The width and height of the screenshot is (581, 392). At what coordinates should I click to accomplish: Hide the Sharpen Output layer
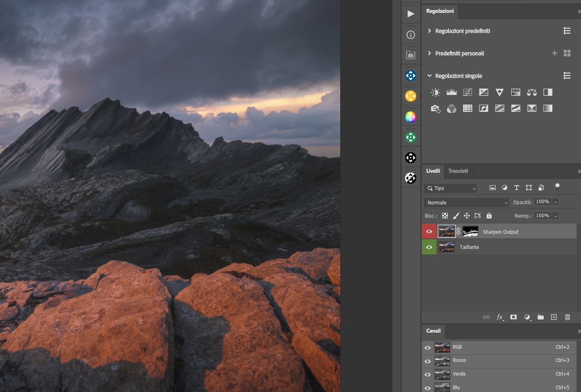pyautogui.click(x=429, y=232)
